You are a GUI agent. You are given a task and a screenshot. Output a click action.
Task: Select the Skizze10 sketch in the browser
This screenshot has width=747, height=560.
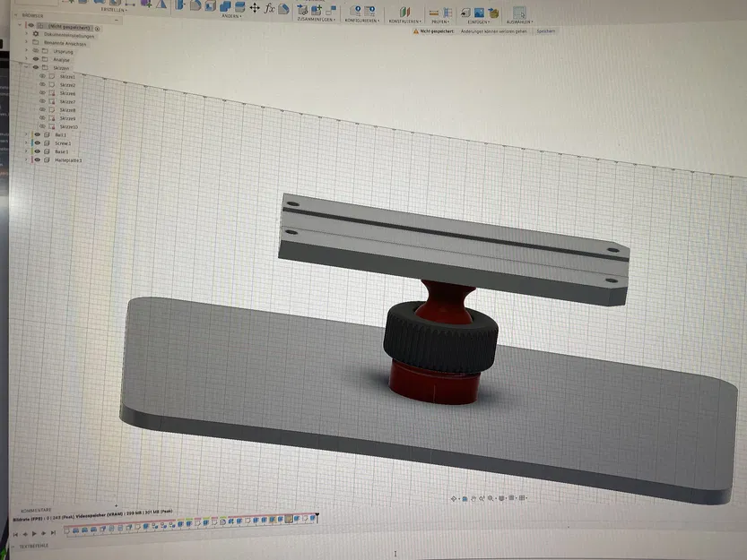pos(70,126)
